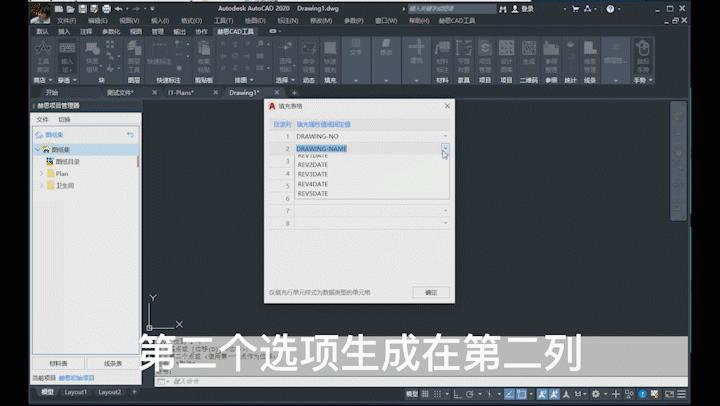Toggle clean screen icon in status bar
720x406 pixels.
point(670,394)
